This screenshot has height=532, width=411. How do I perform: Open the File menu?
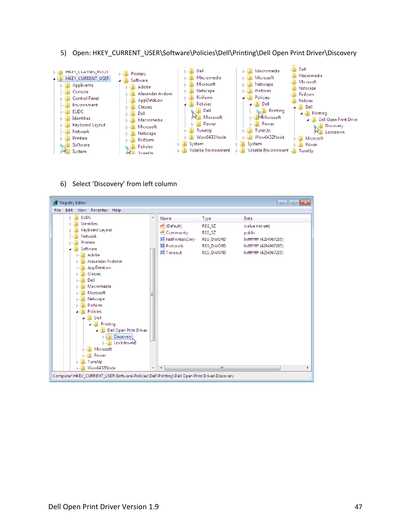tap(58, 210)
